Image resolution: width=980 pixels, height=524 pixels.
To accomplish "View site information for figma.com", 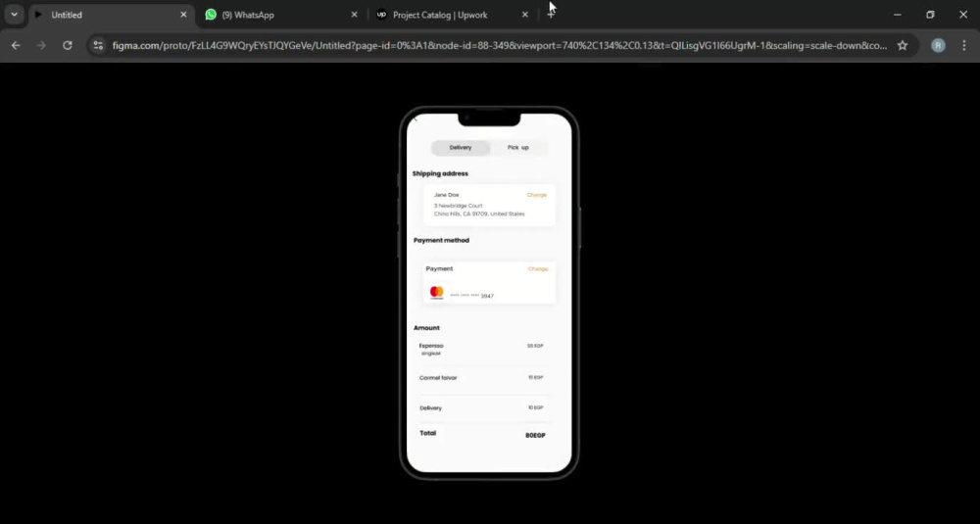I will [97, 46].
